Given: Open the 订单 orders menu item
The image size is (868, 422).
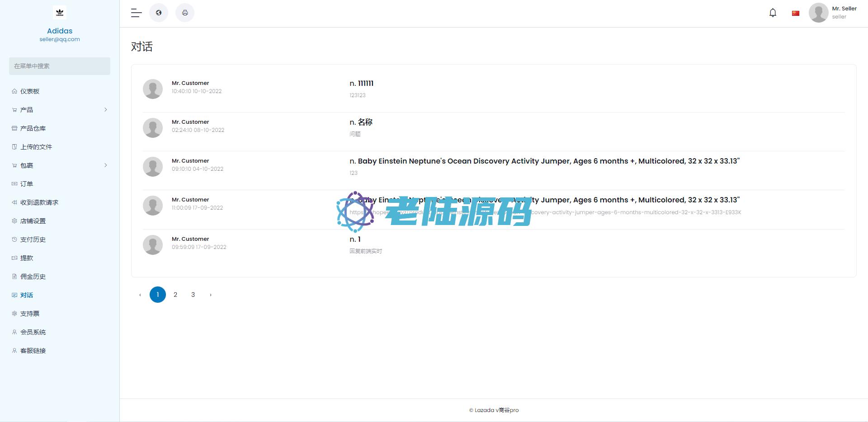Looking at the screenshot, I should [27, 184].
